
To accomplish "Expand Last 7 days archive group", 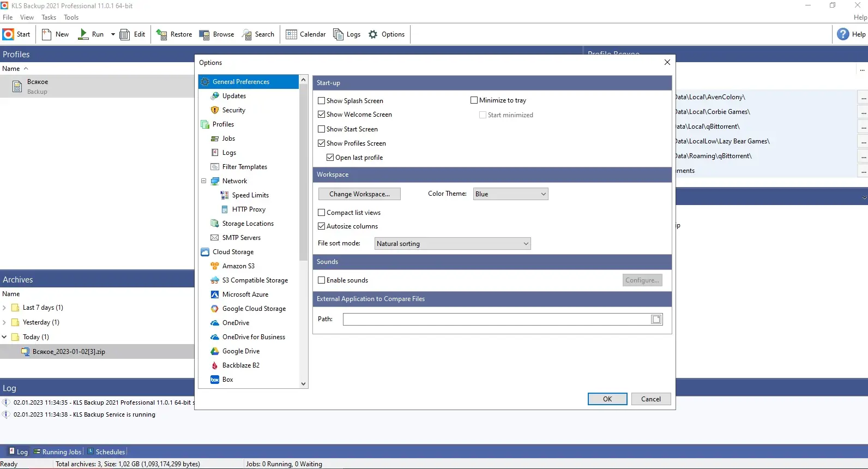I will 4,308.
